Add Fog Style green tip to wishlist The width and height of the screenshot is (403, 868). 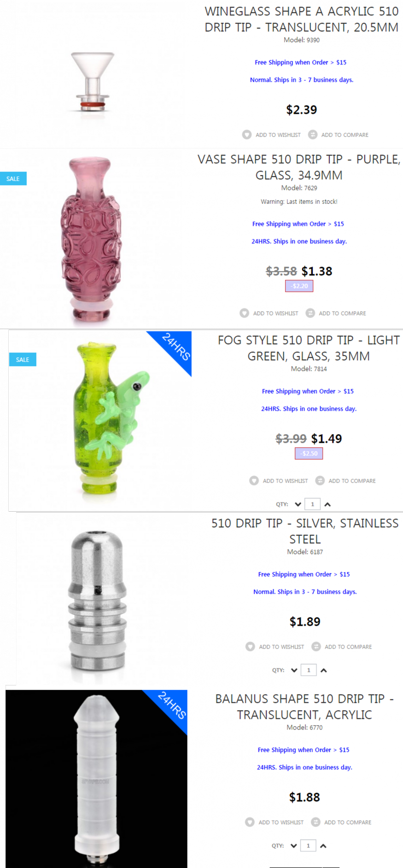279,480
